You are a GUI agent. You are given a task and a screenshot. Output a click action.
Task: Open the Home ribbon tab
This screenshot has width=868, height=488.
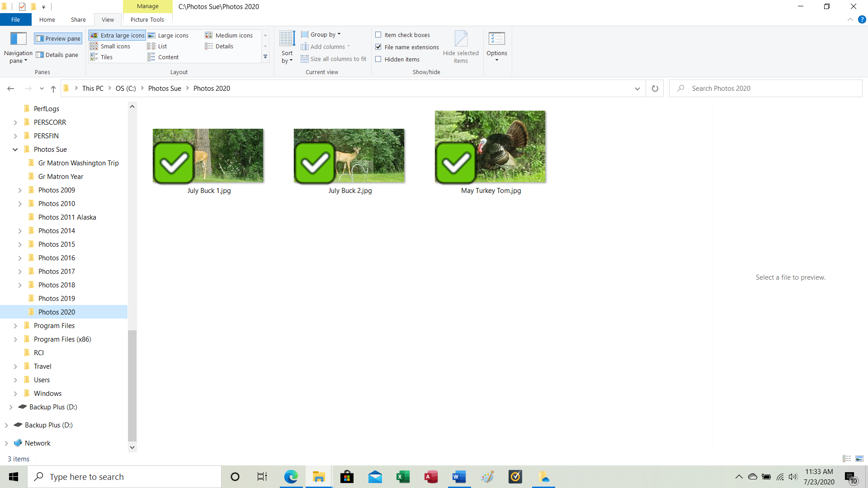pyautogui.click(x=47, y=19)
